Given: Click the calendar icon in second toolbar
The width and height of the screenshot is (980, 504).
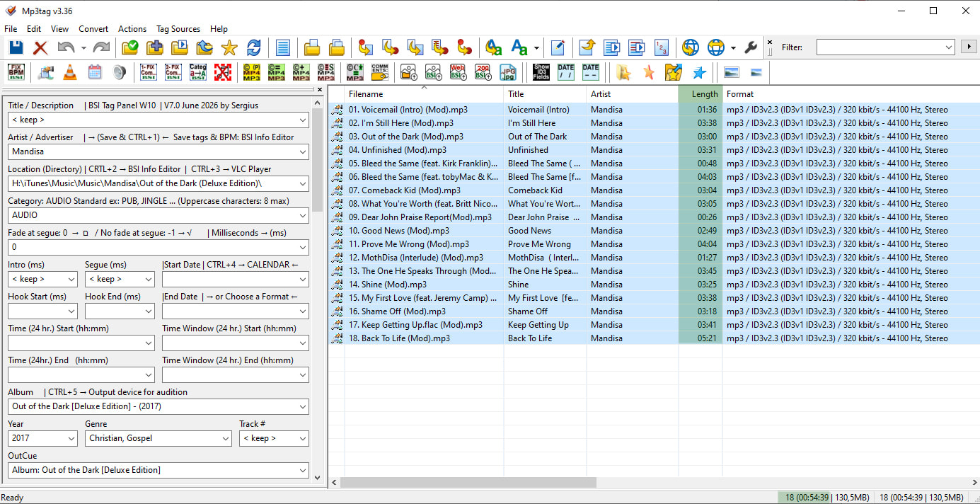Looking at the screenshot, I should [95, 71].
